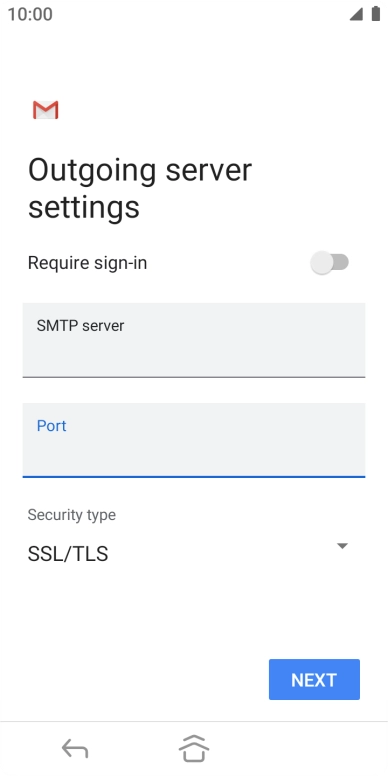Tap the Outgoing server settings heading
The image size is (388, 776).
point(140,189)
